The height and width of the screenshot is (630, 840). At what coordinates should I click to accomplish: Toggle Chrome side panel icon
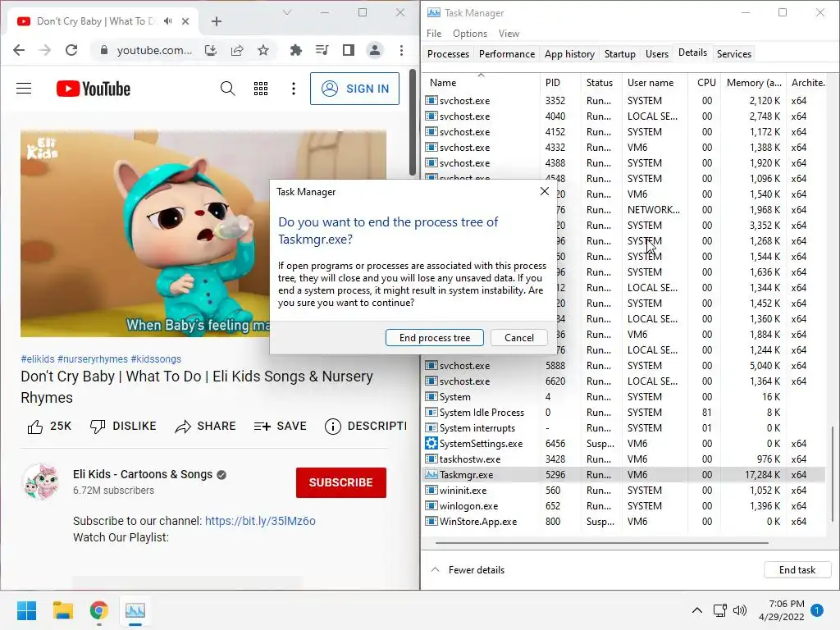click(x=348, y=50)
